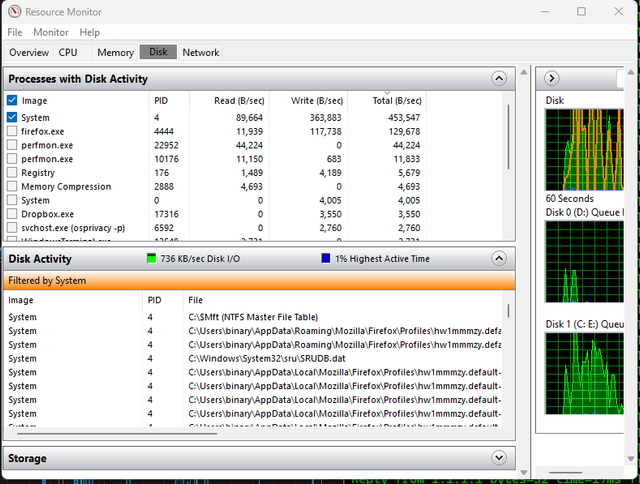This screenshot has height=484, width=640.
Task: Click main pane scroll-down arrow
Action: 524,473
